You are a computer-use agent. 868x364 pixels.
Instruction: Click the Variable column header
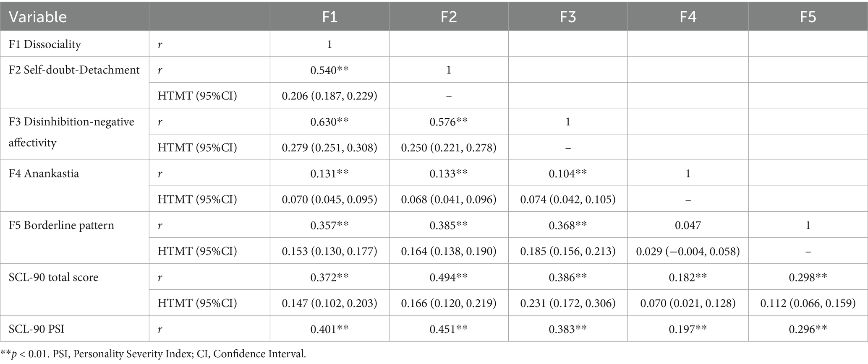[38, 17]
